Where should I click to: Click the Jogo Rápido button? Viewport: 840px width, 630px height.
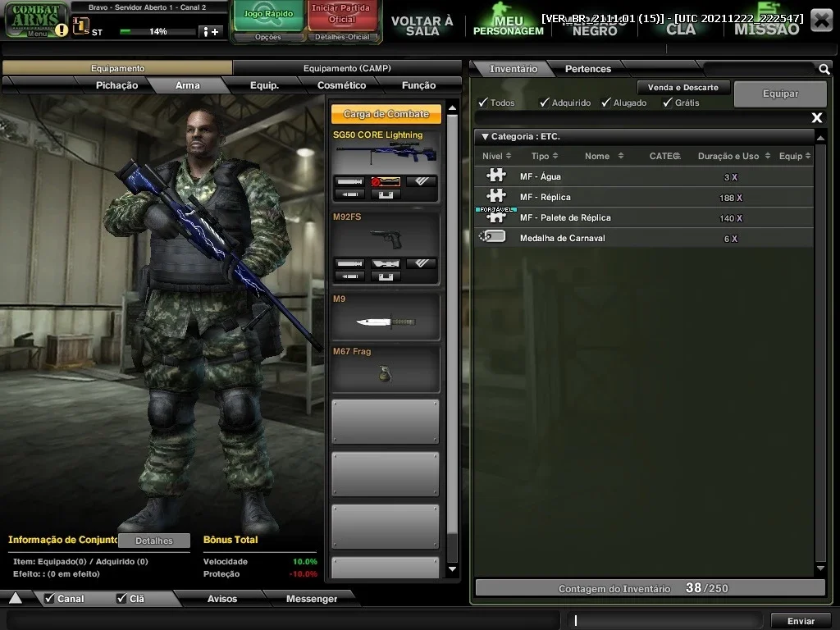268,16
